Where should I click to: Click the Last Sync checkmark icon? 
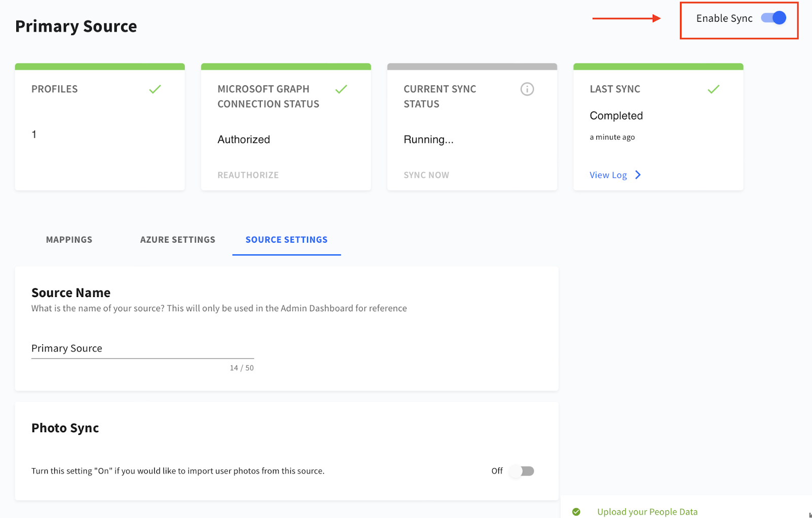coord(714,89)
